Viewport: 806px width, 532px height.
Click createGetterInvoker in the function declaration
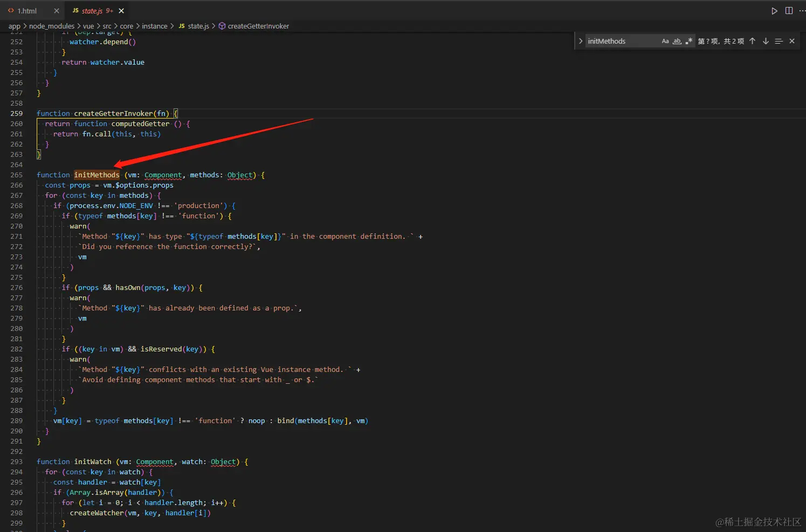[x=113, y=113]
